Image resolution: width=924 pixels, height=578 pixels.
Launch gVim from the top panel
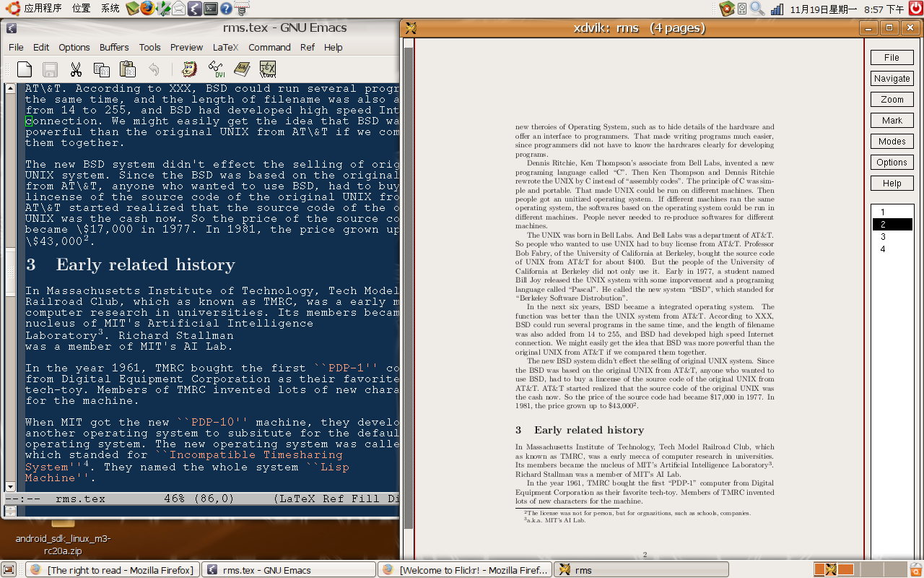[x=163, y=9]
